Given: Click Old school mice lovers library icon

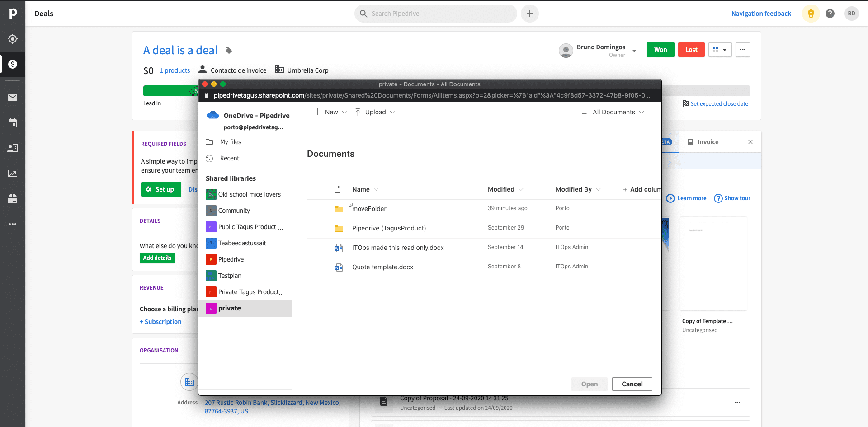Looking at the screenshot, I should [x=211, y=194].
